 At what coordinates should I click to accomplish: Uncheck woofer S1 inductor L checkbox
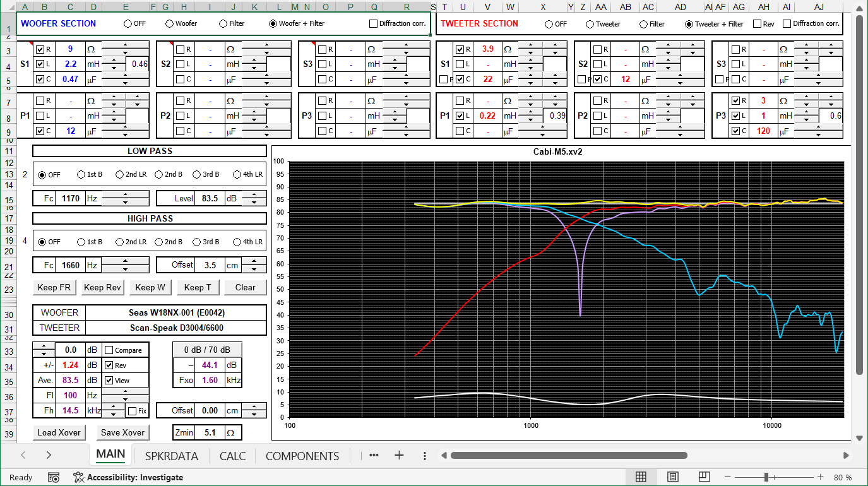coord(40,64)
